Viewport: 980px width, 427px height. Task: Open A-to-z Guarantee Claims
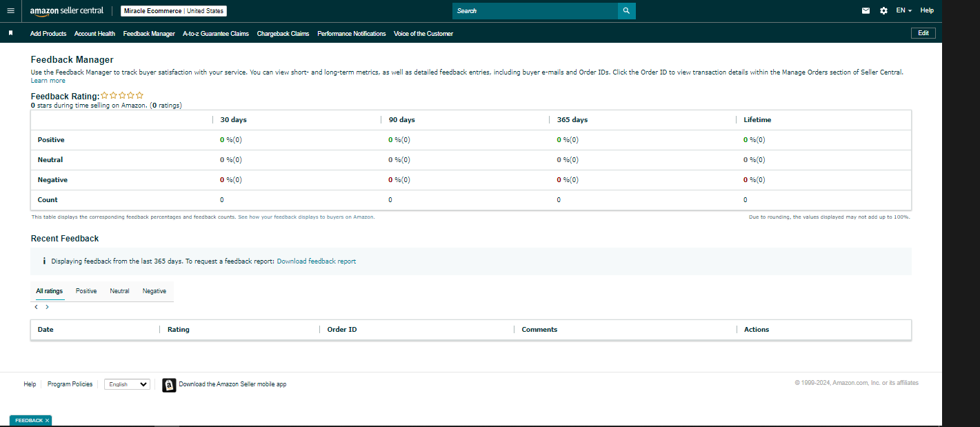(x=216, y=34)
